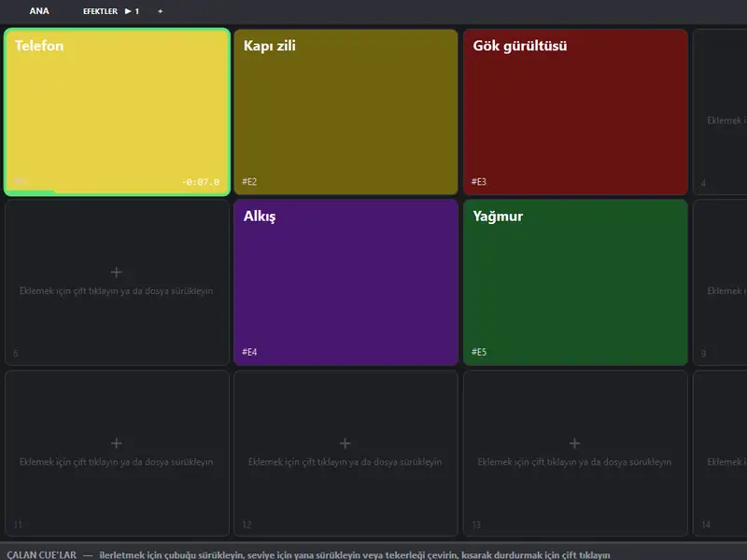Image resolution: width=747 pixels, height=560 pixels.
Task: Click the plus icon in empty slot 6
Action: click(116, 273)
